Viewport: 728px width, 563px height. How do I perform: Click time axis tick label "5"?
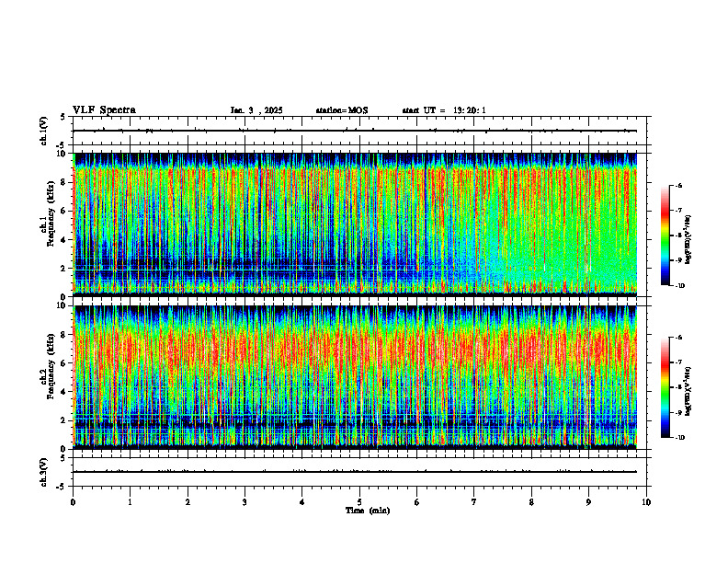359,502
